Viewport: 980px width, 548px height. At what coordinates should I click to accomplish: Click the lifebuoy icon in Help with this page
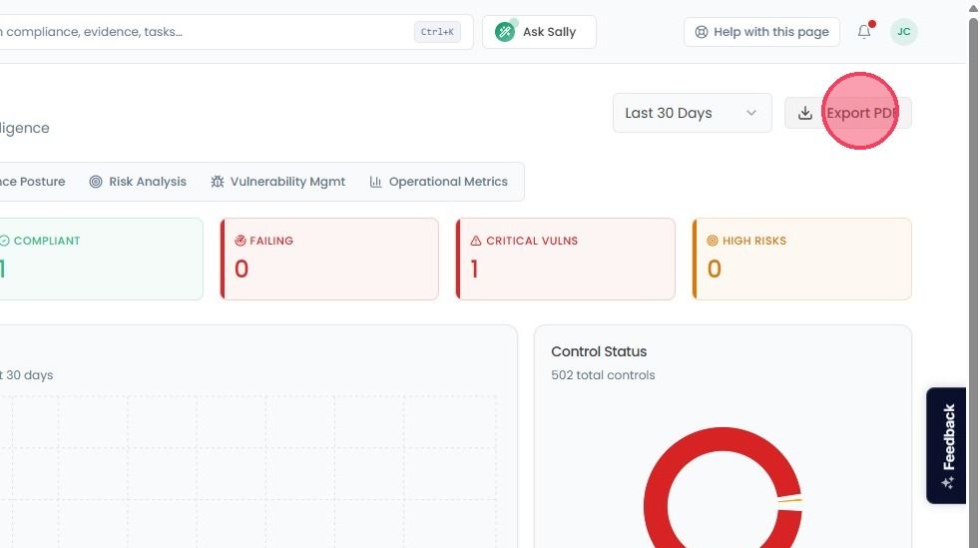(x=702, y=32)
